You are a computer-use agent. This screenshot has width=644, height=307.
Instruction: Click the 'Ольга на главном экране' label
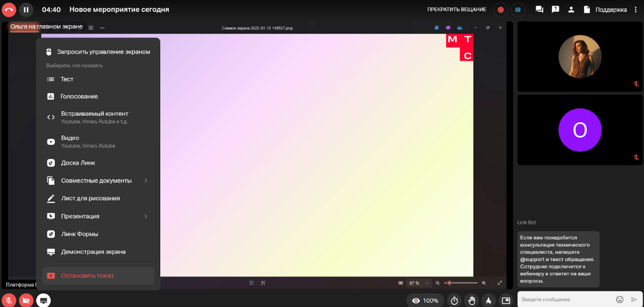(47, 27)
